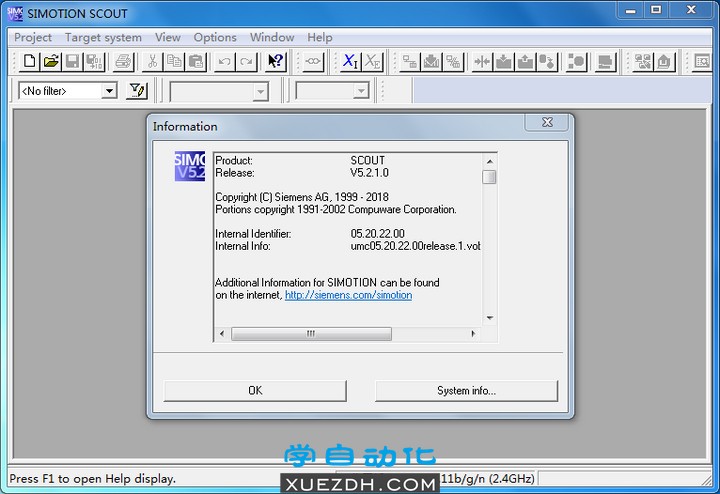Open the Options menu
Viewport: 720px width, 494px height.
click(215, 37)
